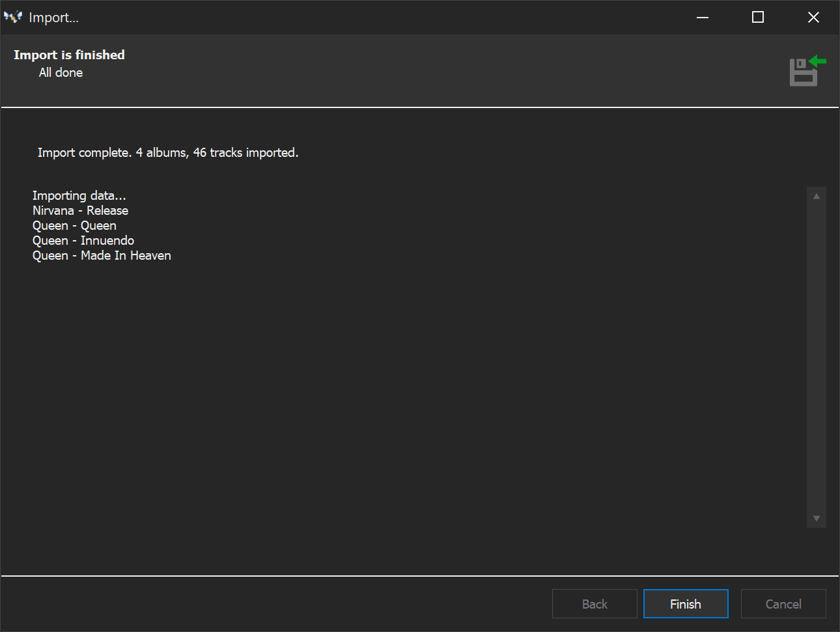Click the Finish button
This screenshot has width=840, height=632.
pos(685,604)
